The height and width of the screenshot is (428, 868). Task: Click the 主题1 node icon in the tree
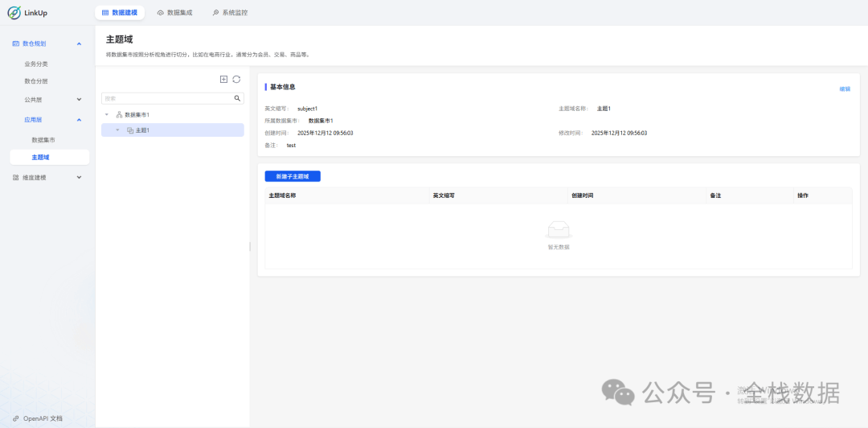[130, 130]
